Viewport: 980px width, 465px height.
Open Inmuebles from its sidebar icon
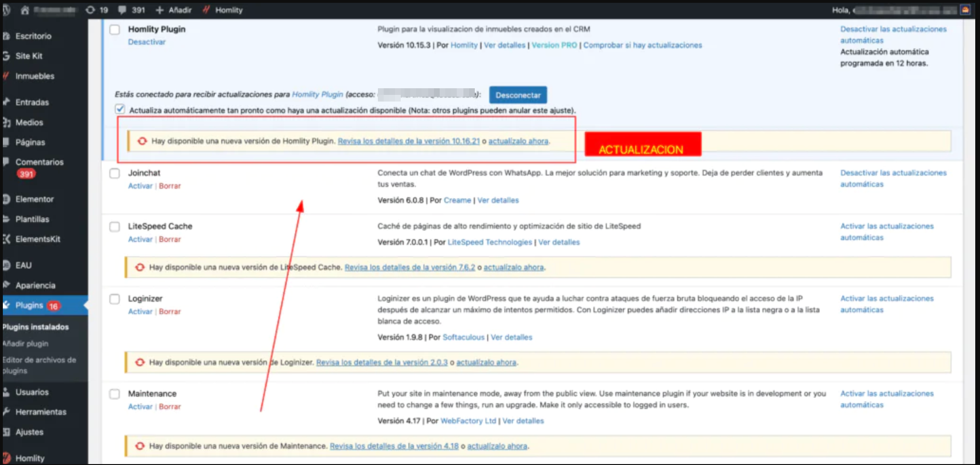[6, 76]
